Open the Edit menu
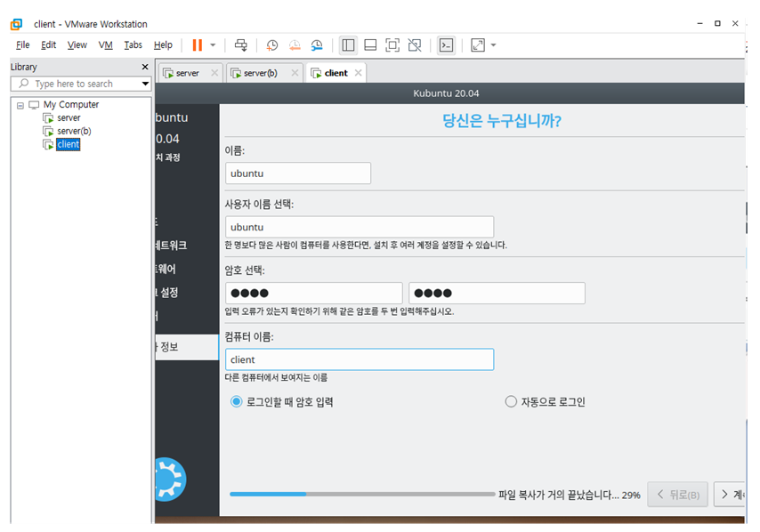The height and width of the screenshot is (532, 760). [x=48, y=45]
